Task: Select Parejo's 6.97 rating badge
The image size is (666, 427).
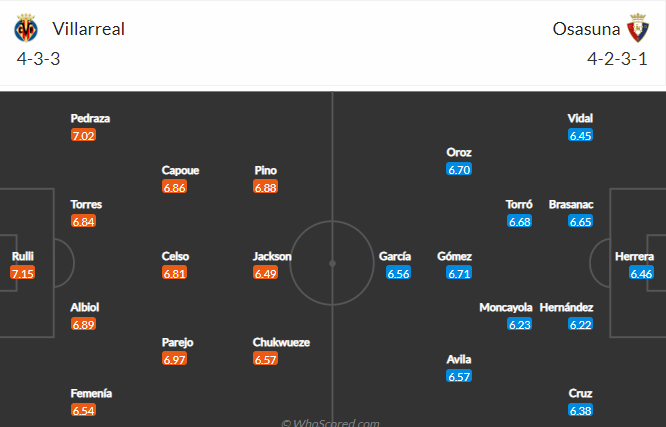Action: click(174, 359)
